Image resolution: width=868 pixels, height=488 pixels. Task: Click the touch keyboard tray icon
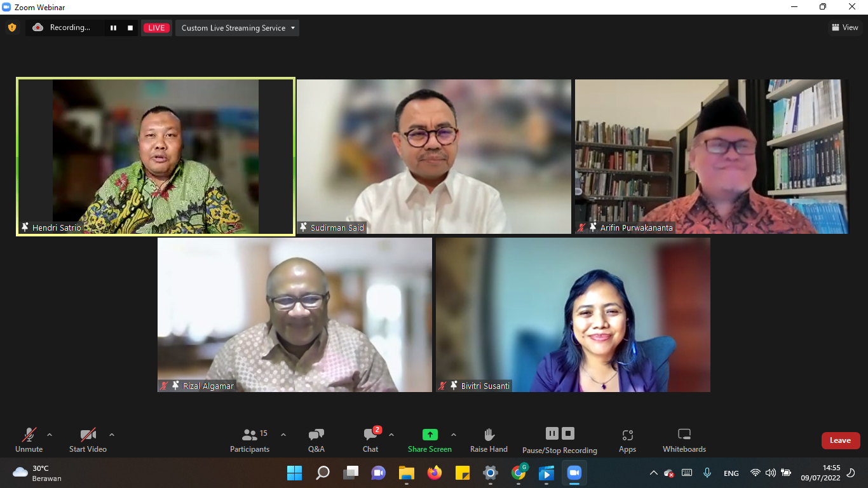(x=687, y=473)
